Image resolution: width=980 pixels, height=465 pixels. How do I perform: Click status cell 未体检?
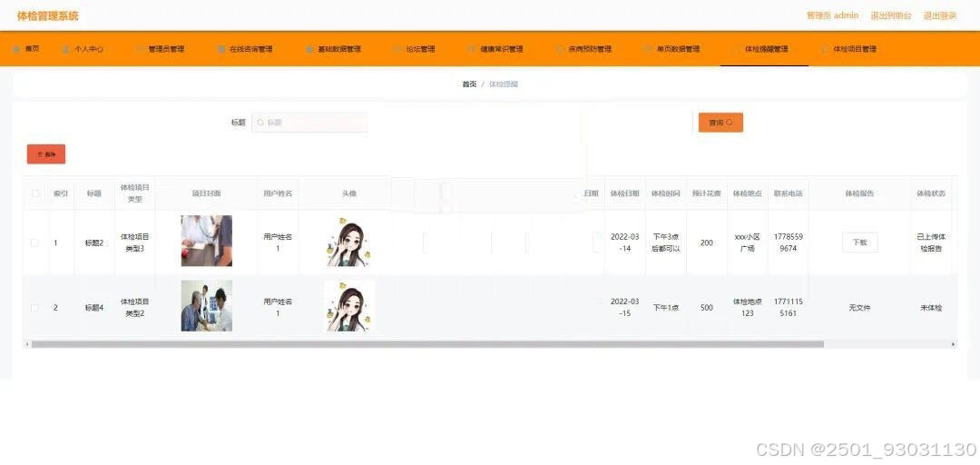(x=931, y=308)
